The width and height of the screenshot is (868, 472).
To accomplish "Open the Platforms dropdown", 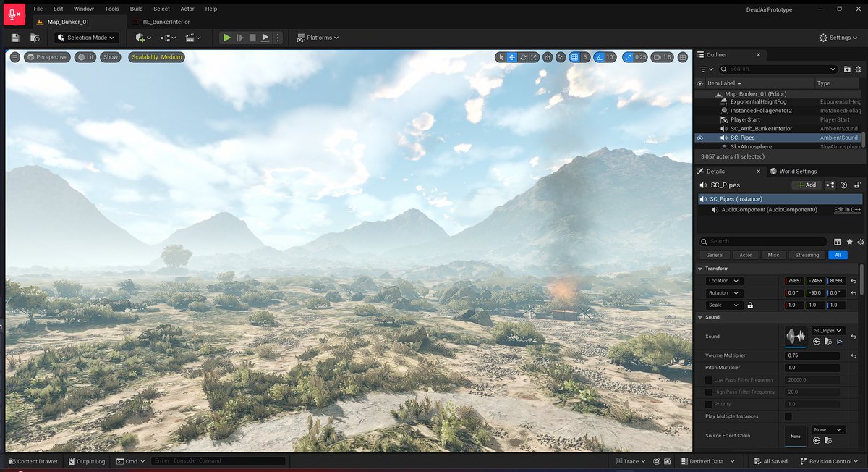I will pyautogui.click(x=318, y=38).
